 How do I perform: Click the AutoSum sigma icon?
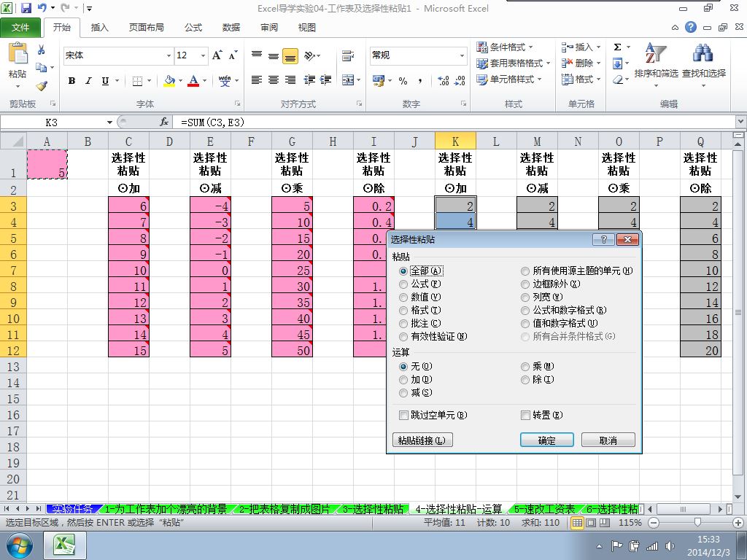[x=617, y=47]
